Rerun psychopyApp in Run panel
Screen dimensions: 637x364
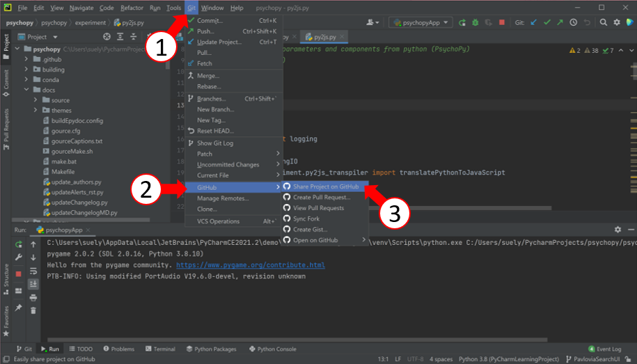click(19, 244)
